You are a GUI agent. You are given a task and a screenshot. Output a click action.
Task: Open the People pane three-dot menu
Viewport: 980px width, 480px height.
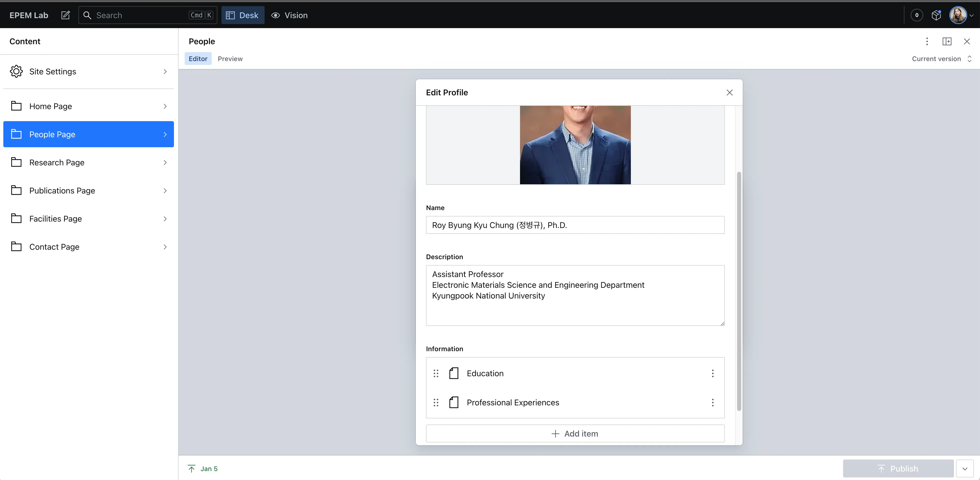(x=927, y=41)
